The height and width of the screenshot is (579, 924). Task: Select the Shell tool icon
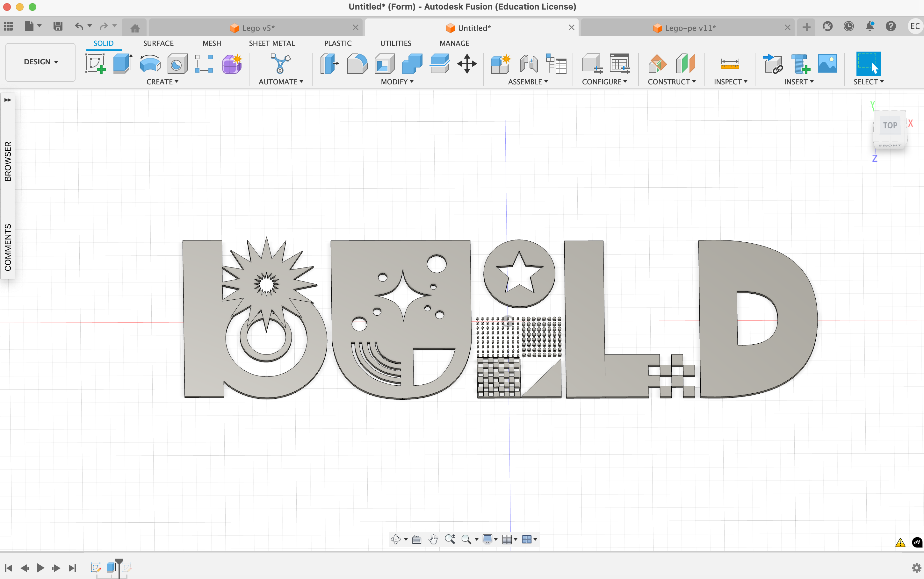click(x=385, y=64)
